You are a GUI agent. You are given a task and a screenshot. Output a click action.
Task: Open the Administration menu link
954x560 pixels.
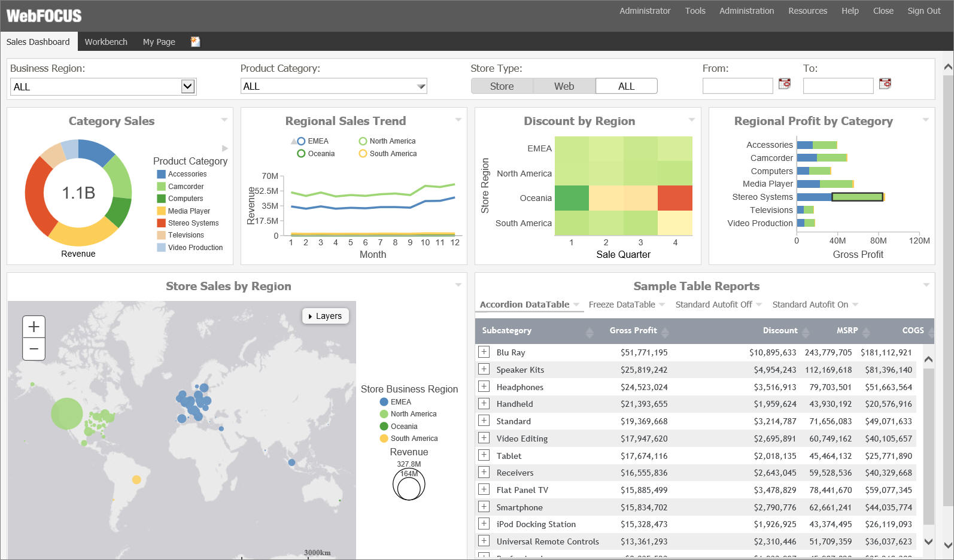[x=746, y=11]
